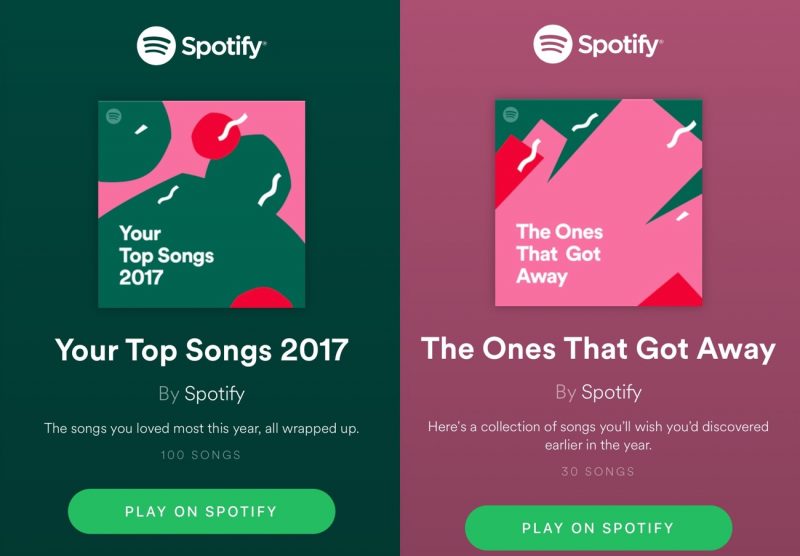Click the Your Top Songs 2017 heading
This screenshot has height=556, width=800.
[202, 350]
